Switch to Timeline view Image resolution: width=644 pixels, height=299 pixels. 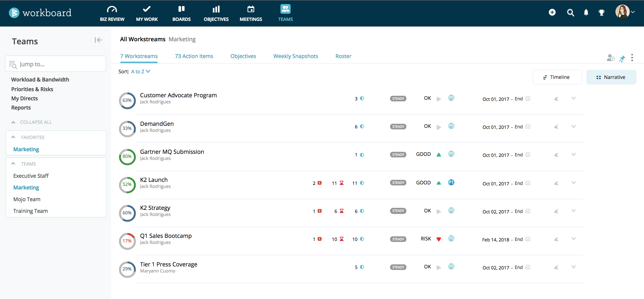(557, 77)
